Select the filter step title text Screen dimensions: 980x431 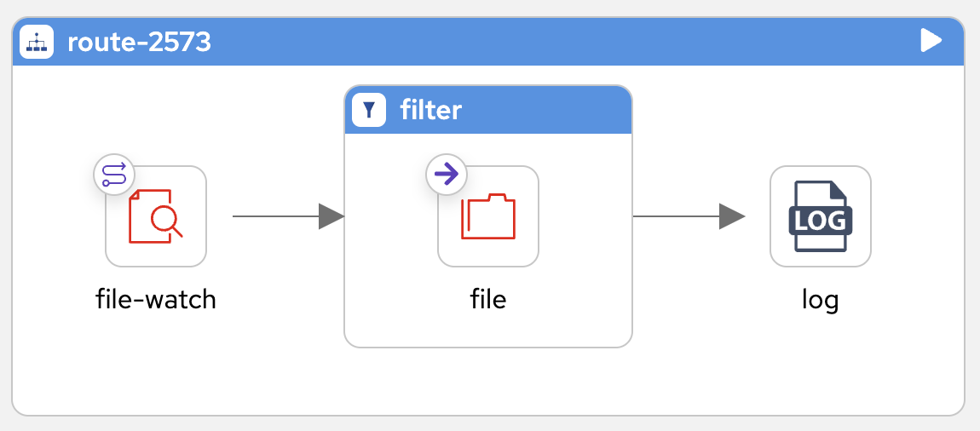430,111
